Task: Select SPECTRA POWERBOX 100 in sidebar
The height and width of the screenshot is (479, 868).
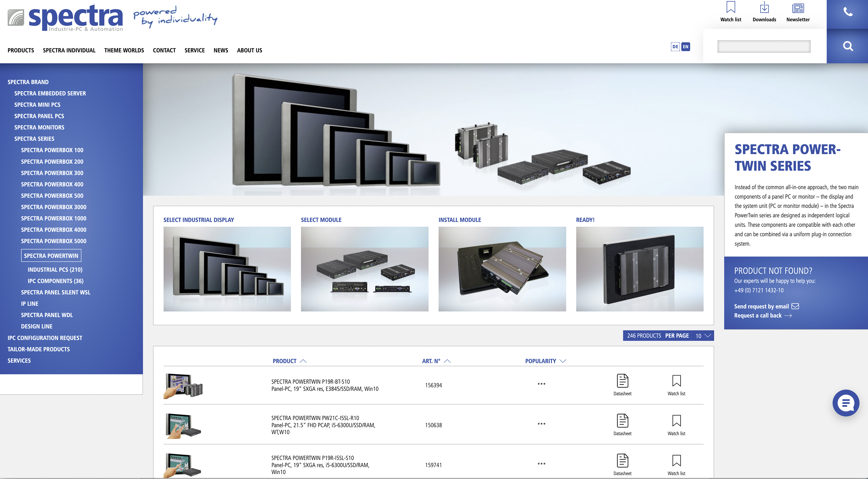Action: (52, 150)
